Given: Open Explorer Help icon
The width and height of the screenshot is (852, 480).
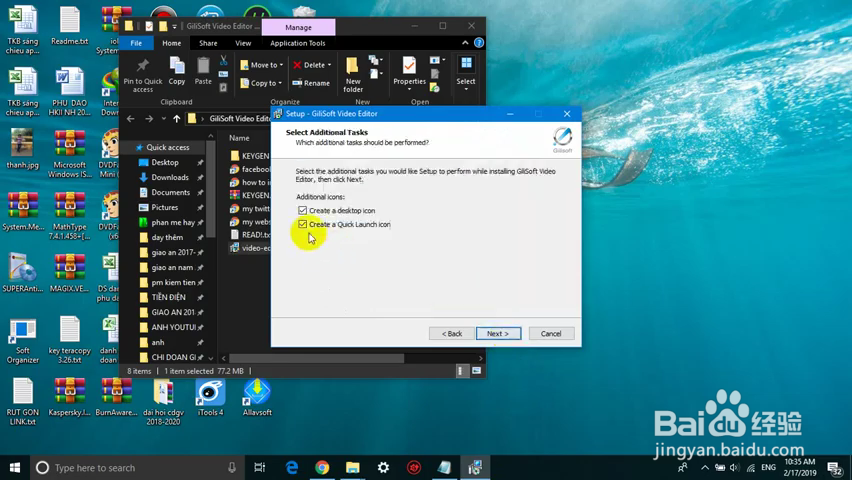Looking at the screenshot, I should coord(479,43).
